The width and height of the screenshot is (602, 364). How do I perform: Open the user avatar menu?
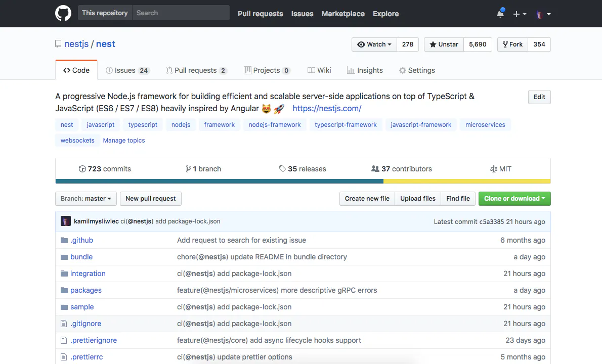[x=543, y=14]
